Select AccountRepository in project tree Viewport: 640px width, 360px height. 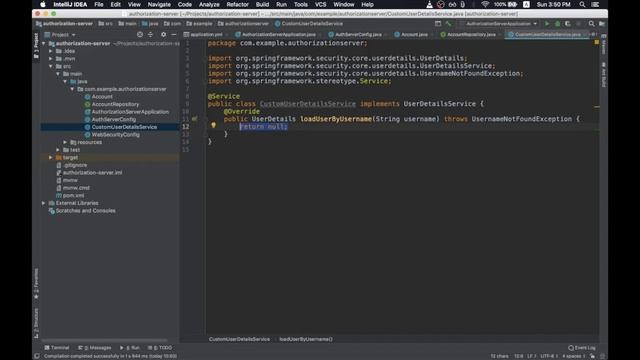tap(115, 104)
